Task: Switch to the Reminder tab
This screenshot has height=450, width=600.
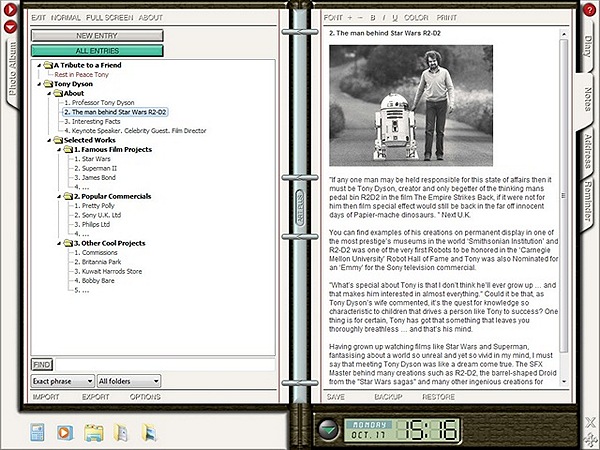Action: (x=588, y=201)
